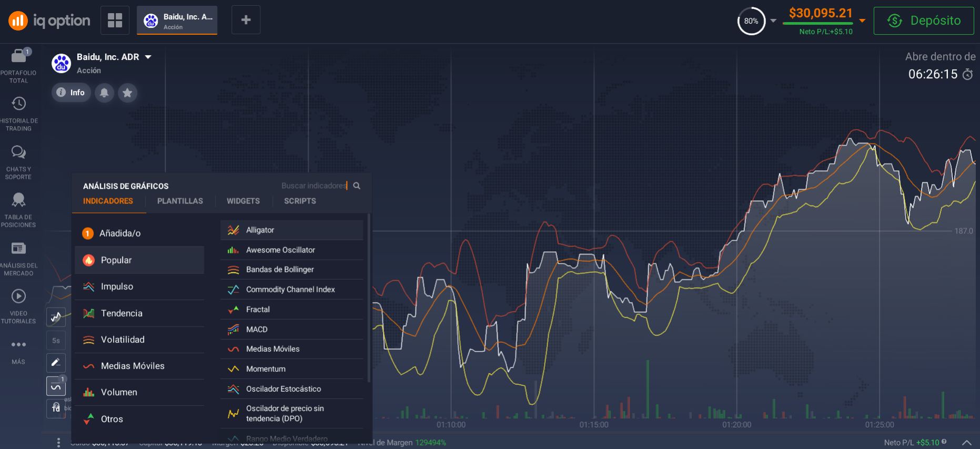Click the 80% circular profit indicator
The image size is (980, 449).
(751, 21)
